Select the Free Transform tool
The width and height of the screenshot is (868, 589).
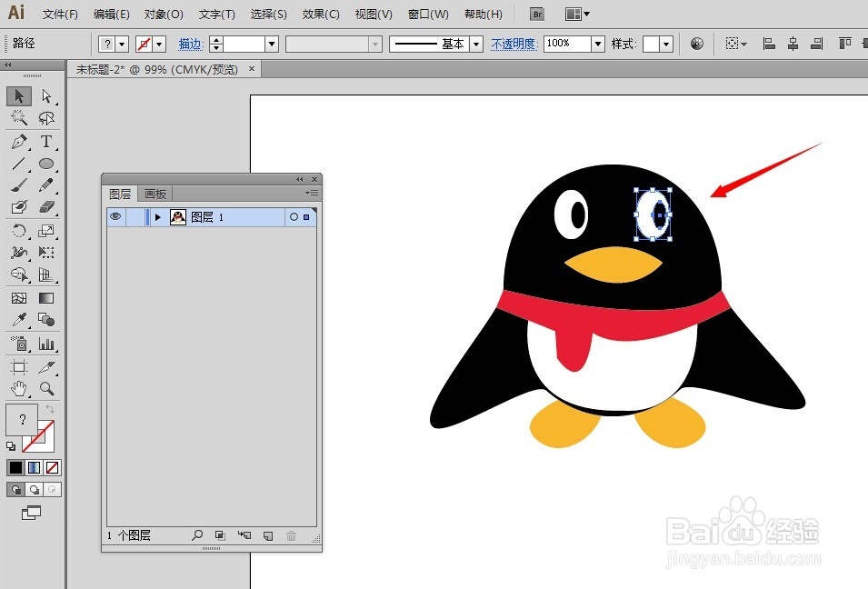coord(46,253)
